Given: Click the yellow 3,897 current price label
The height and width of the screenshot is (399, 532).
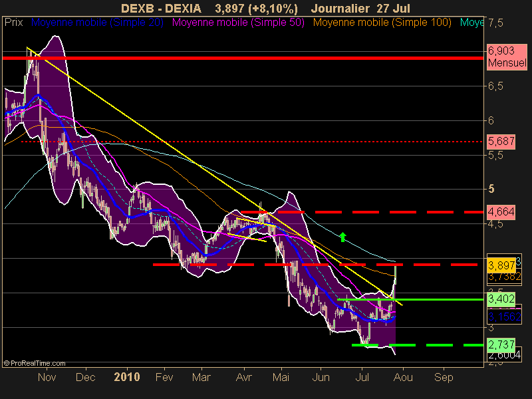Looking at the screenshot, I should (x=501, y=265).
